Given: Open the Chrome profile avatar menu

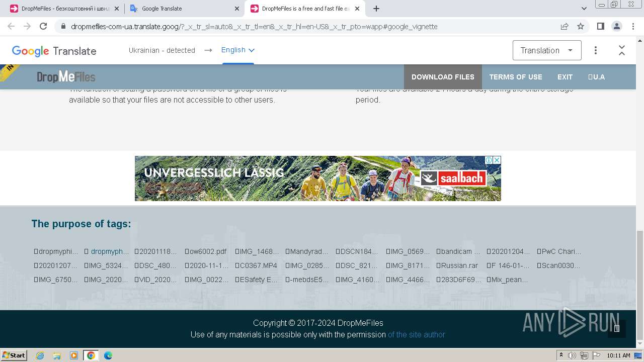Looking at the screenshot, I should pyautogui.click(x=616, y=26).
